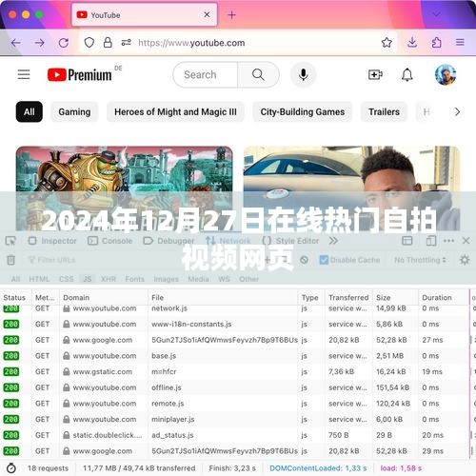Clear network log with the trash icon
Viewport: 476px width, 476px height.
10,260
